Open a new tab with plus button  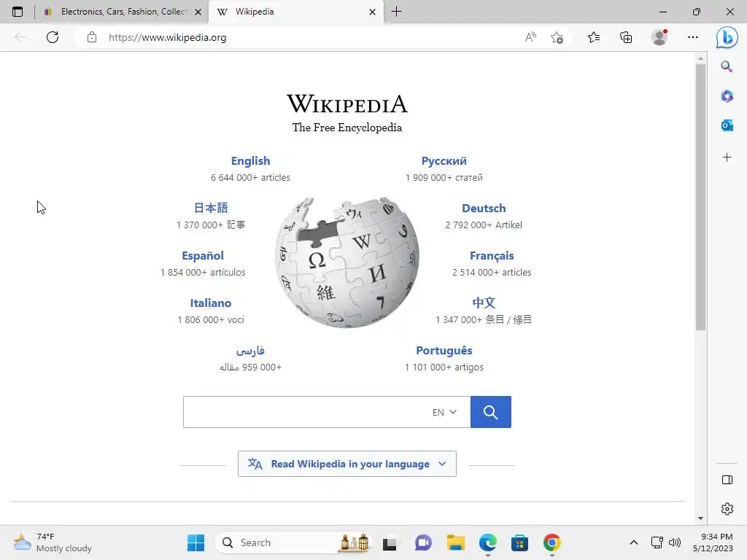[396, 12]
